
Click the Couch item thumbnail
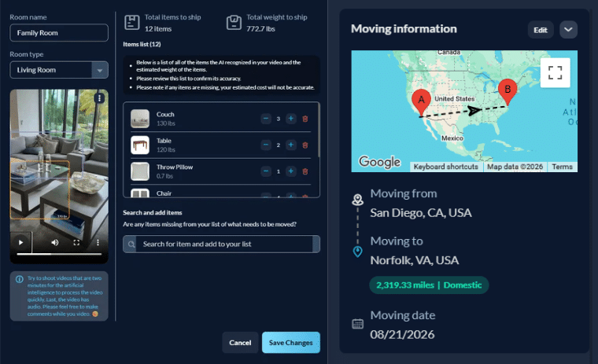point(140,119)
